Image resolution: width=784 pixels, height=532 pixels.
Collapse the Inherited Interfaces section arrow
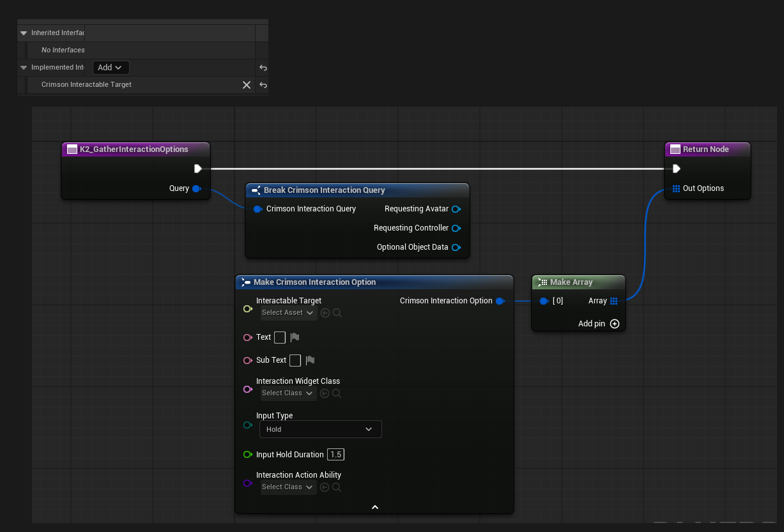[x=24, y=33]
